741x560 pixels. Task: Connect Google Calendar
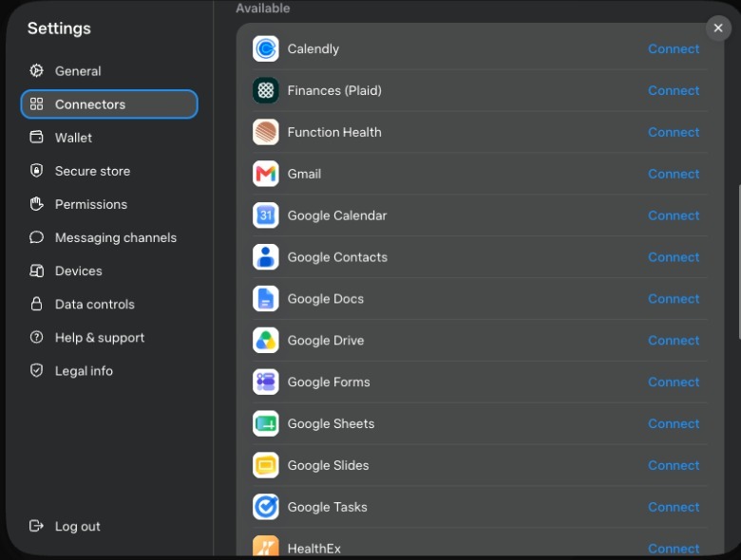[x=674, y=215]
